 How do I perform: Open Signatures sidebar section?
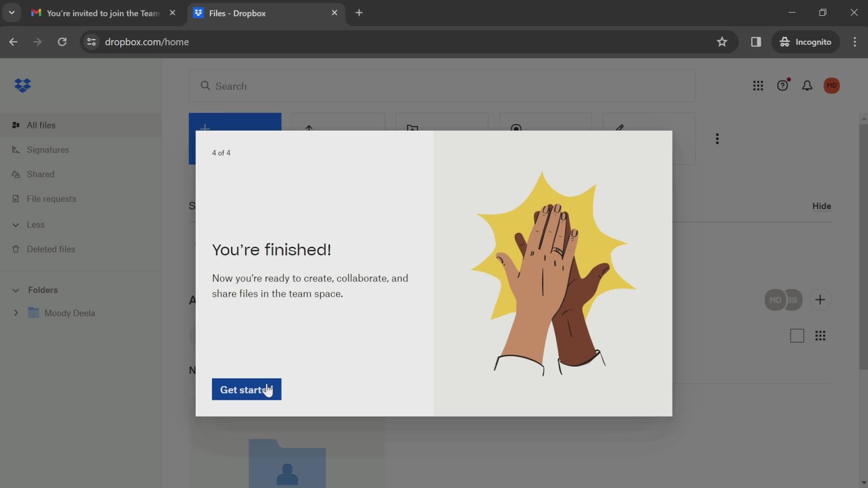pyautogui.click(x=47, y=150)
